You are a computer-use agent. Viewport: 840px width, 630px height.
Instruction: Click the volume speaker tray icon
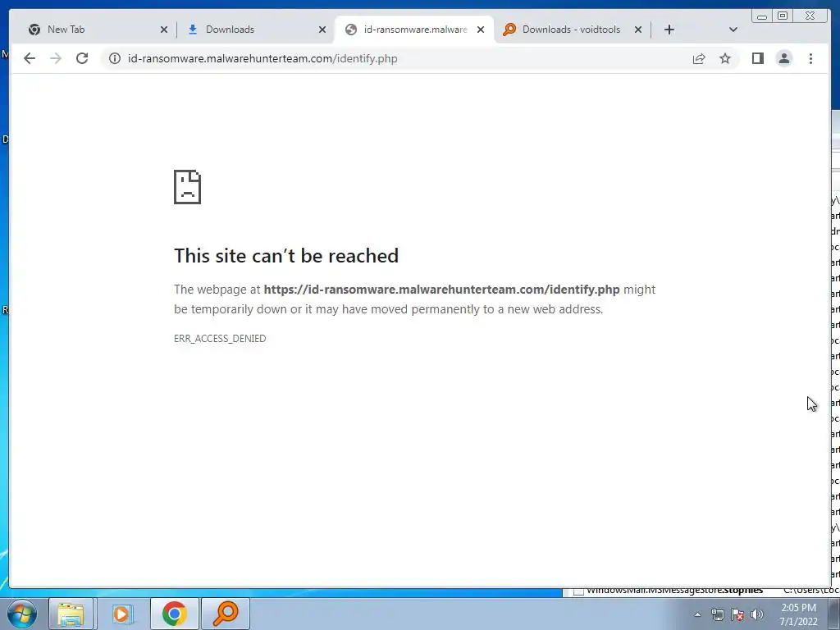tap(757, 614)
